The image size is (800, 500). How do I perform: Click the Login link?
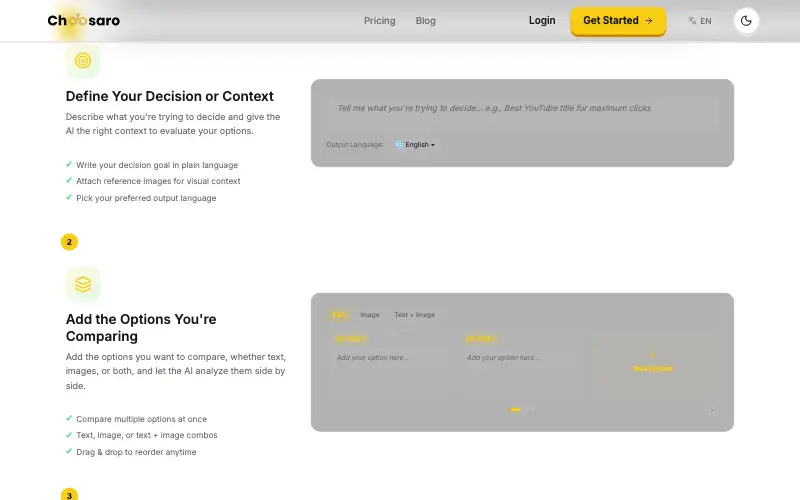[542, 20]
